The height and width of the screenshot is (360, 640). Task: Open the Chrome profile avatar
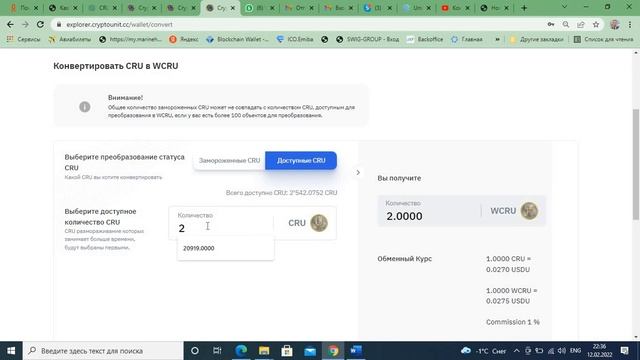click(x=615, y=24)
